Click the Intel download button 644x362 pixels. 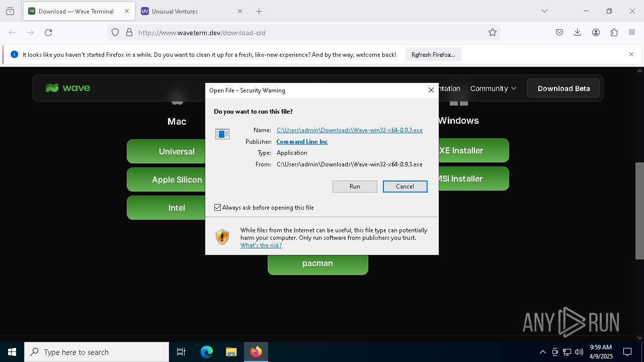pos(167,208)
